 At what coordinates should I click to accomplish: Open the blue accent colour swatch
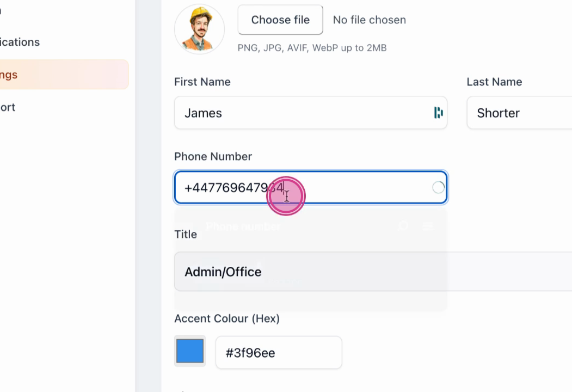coord(190,351)
